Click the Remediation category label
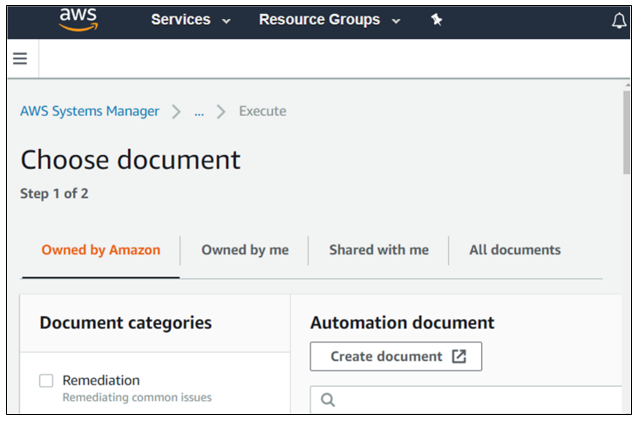 click(101, 380)
